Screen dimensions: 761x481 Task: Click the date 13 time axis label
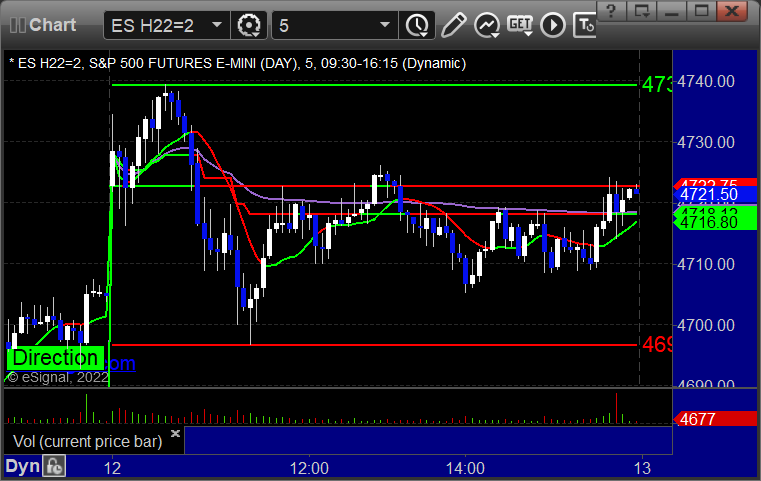click(642, 468)
